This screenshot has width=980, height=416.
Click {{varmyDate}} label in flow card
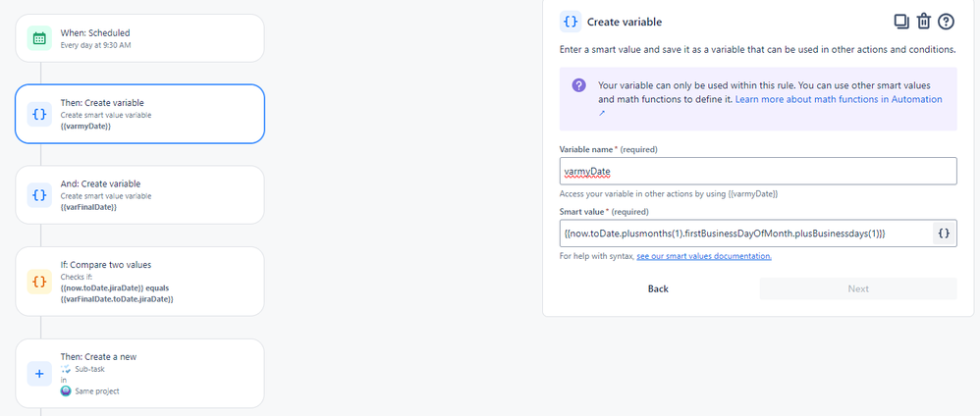tap(85, 127)
